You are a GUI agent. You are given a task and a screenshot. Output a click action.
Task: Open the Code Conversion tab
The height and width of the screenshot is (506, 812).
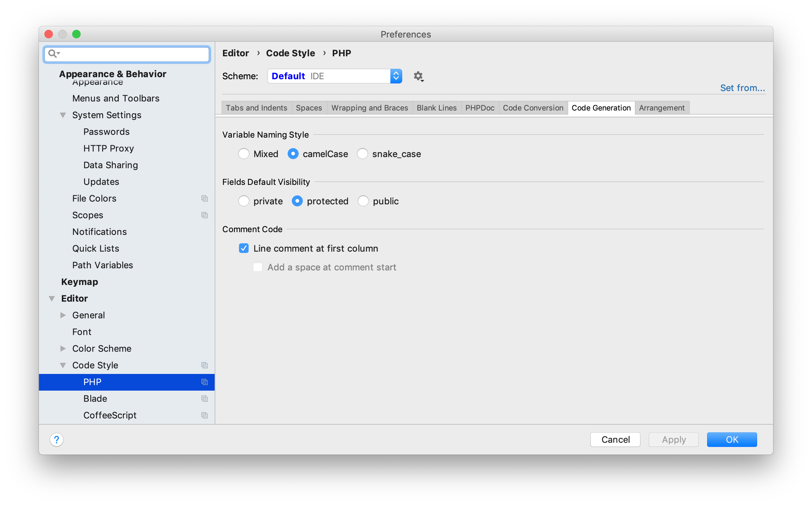click(x=533, y=108)
